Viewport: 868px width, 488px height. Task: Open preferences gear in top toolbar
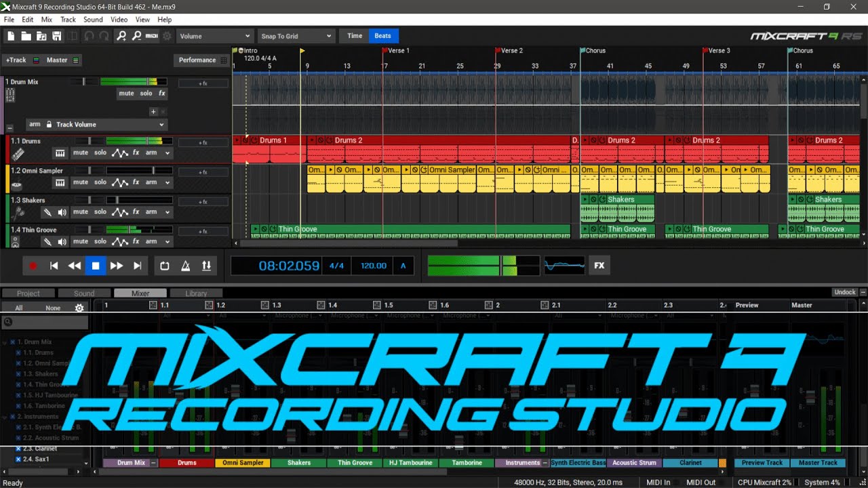(167, 36)
